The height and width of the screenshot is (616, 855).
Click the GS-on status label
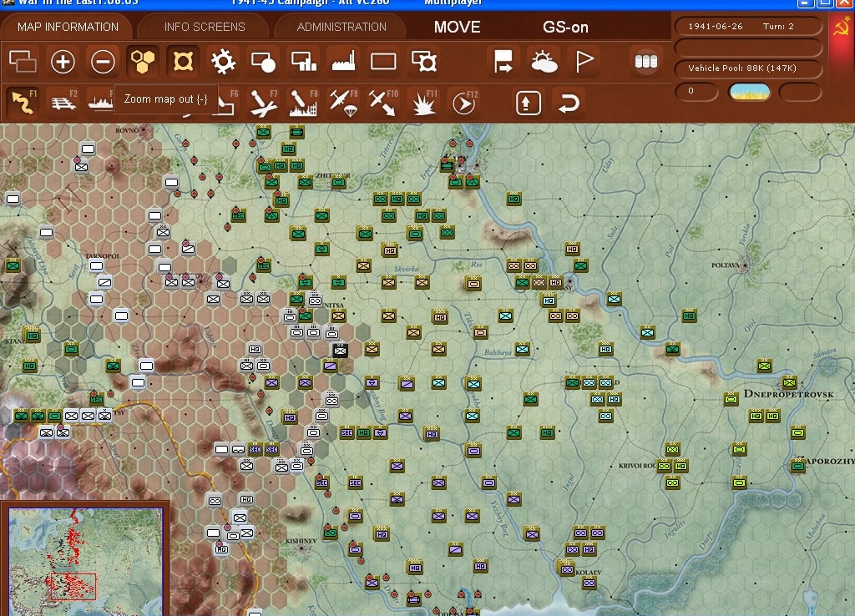coord(565,28)
